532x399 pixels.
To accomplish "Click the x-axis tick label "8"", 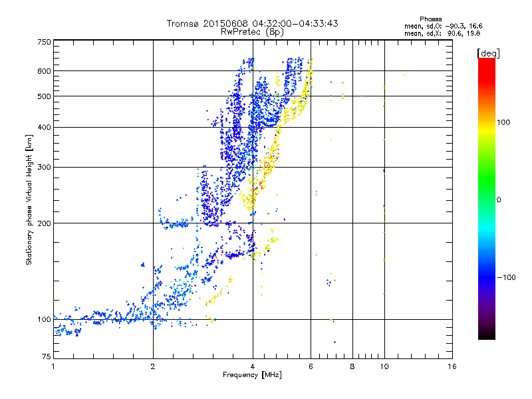I will coord(352,366).
